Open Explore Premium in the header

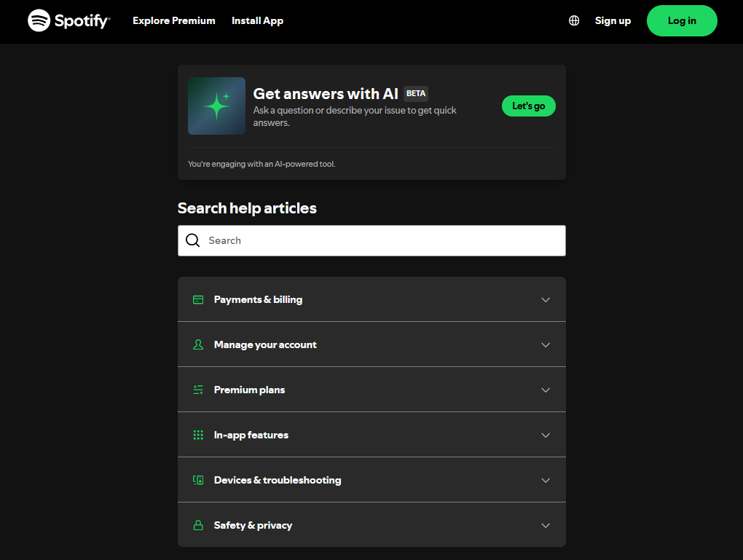point(174,20)
